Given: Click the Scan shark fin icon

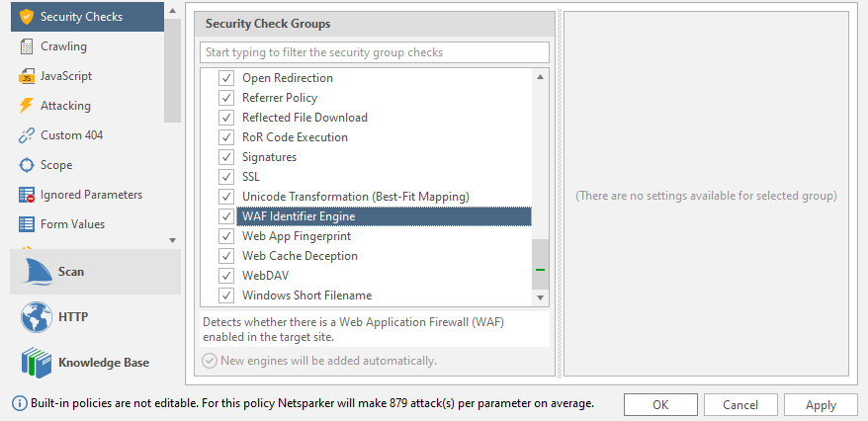Looking at the screenshot, I should click(37, 272).
